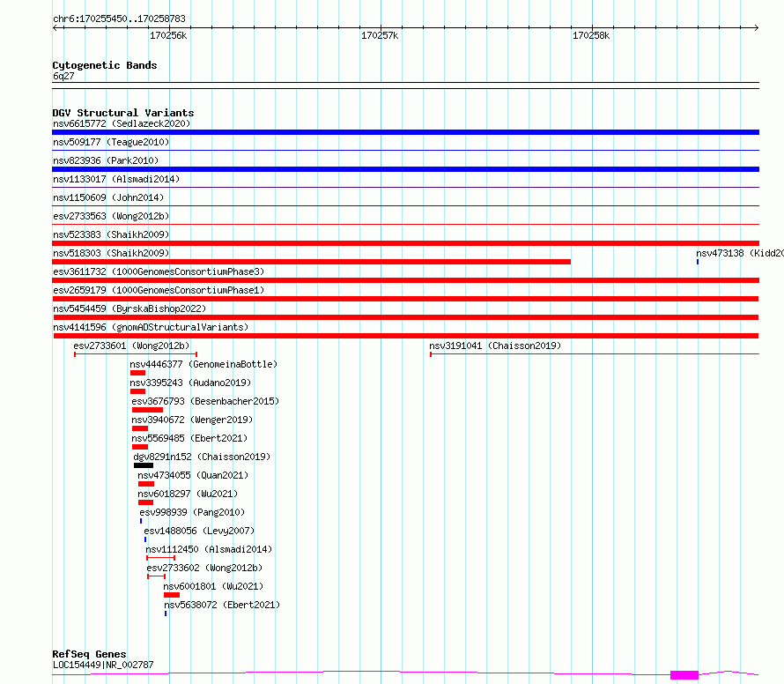Click the esv2733601 (Wong2012b) label
This screenshot has height=684, width=784.
[131, 346]
